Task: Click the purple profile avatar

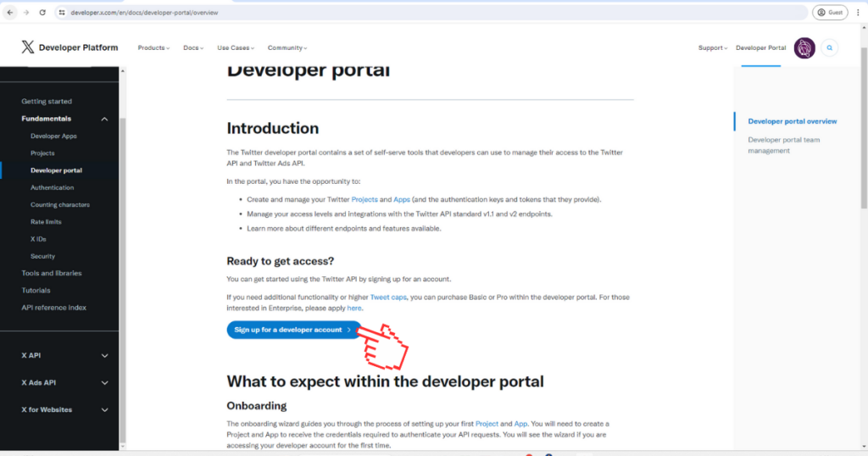Action: point(804,48)
